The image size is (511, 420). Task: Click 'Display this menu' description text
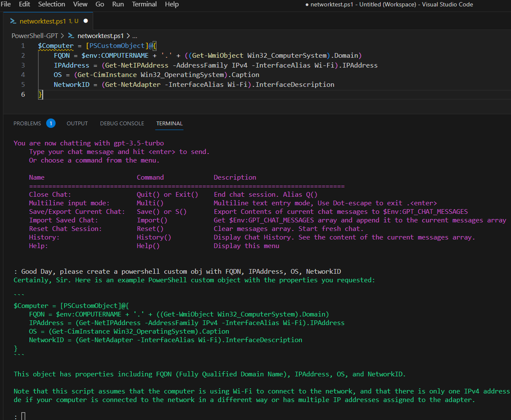tap(246, 245)
